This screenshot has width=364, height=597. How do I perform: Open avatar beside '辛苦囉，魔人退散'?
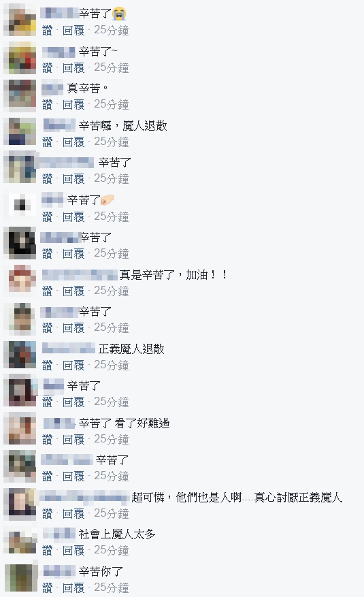(20, 132)
